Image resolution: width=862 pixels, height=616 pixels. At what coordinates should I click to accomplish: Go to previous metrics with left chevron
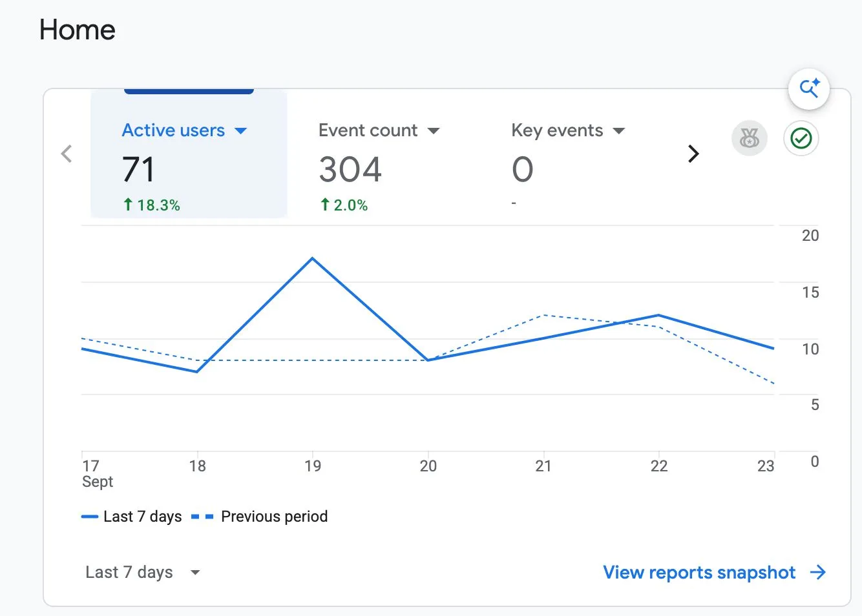pos(67,154)
